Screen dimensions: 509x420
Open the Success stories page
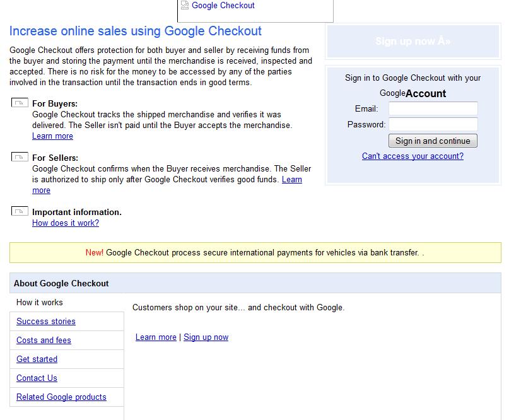pyautogui.click(x=45, y=321)
